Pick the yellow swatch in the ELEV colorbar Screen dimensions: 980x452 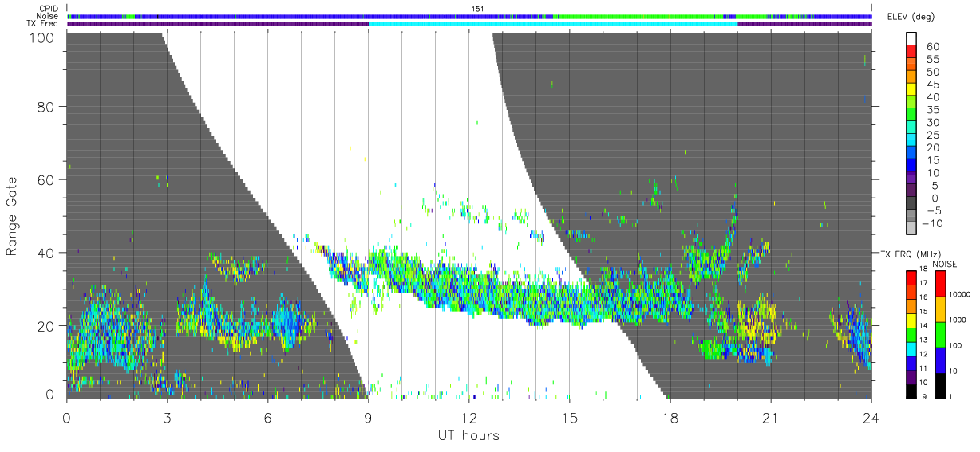click(x=912, y=90)
